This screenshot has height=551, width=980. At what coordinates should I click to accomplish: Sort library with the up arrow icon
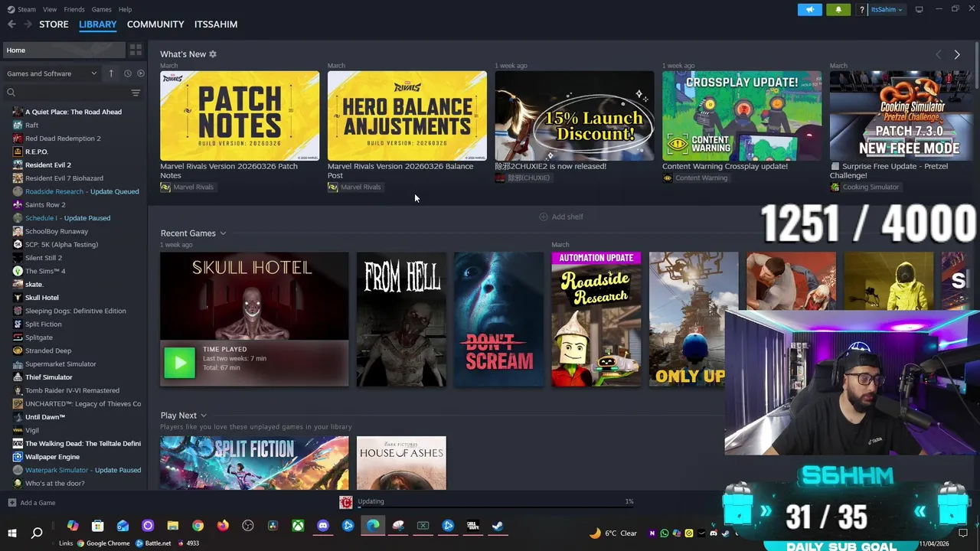pyautogui.click(x=111, y=73)
